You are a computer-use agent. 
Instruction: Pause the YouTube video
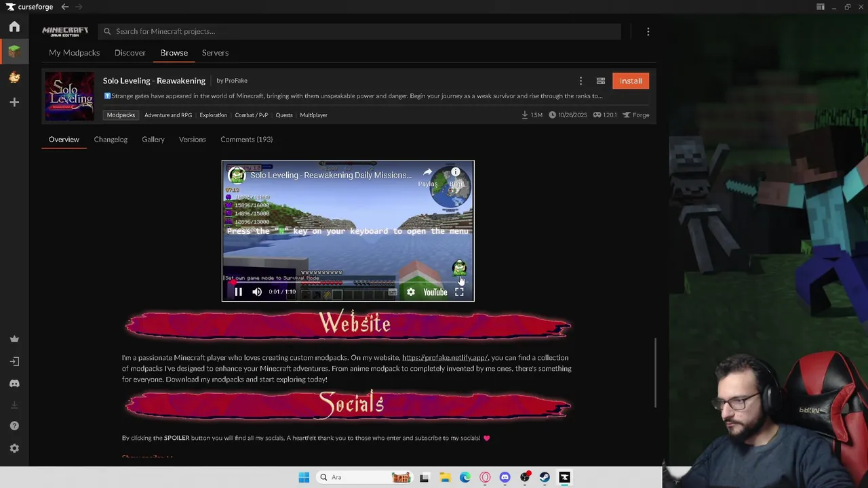pos(238,292)
